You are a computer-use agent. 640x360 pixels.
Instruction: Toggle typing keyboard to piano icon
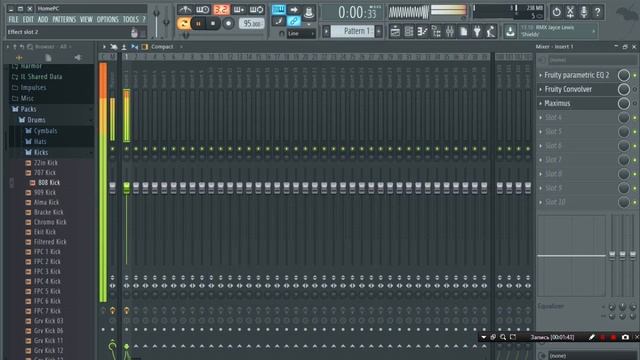279,9
